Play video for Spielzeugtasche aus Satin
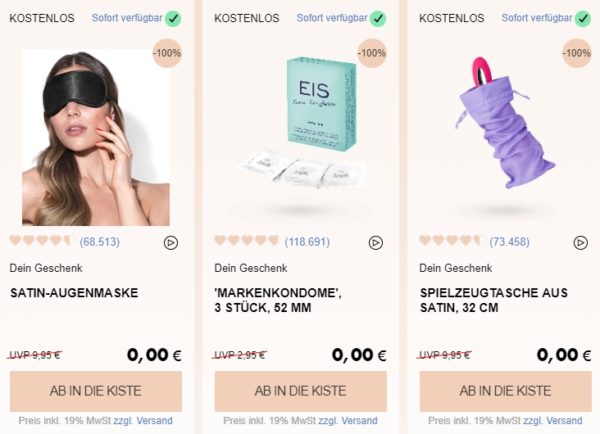The image size is (600, 434). pyautogui.click(x=580, y=243)
